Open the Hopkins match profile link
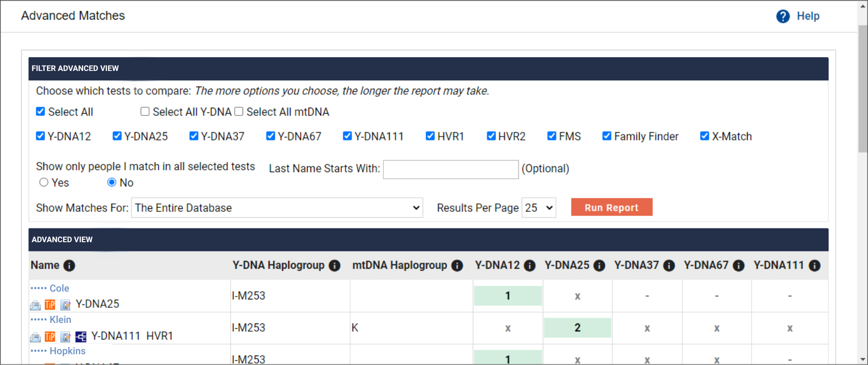 [x=67, y=351]
